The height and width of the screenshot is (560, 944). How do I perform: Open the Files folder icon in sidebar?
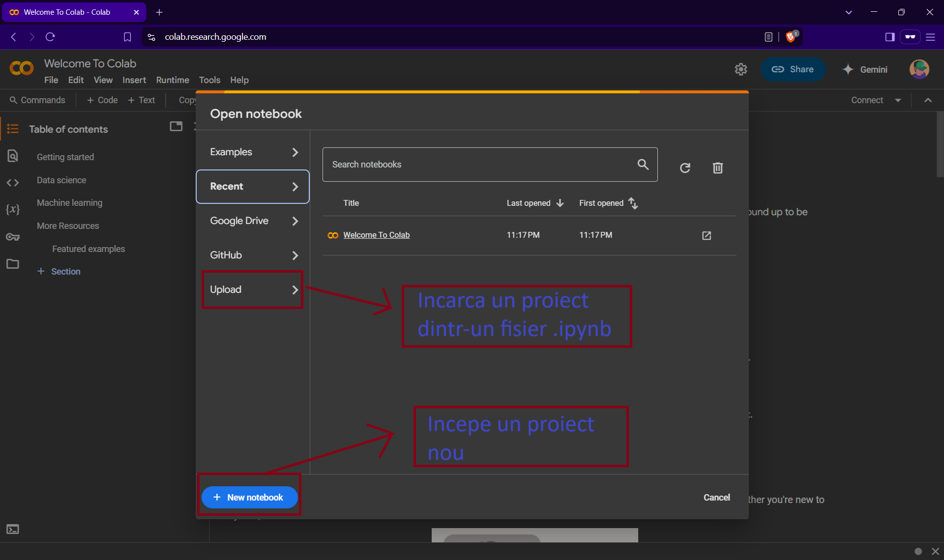(x=13, y=264)
